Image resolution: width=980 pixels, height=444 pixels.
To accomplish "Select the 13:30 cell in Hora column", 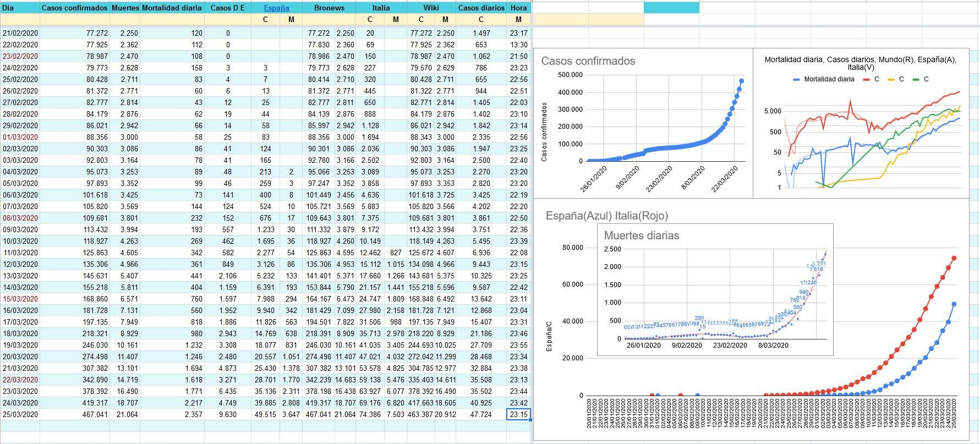I will [518, 45].
